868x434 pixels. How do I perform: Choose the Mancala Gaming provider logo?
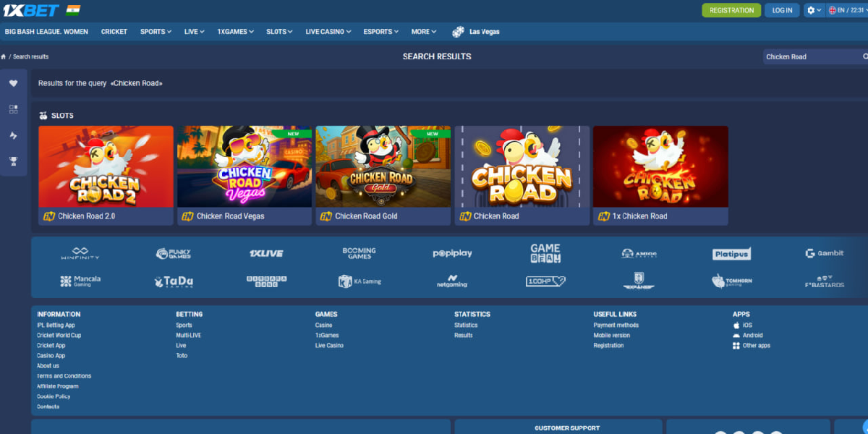pyautogui.click(x=80, y=281)
